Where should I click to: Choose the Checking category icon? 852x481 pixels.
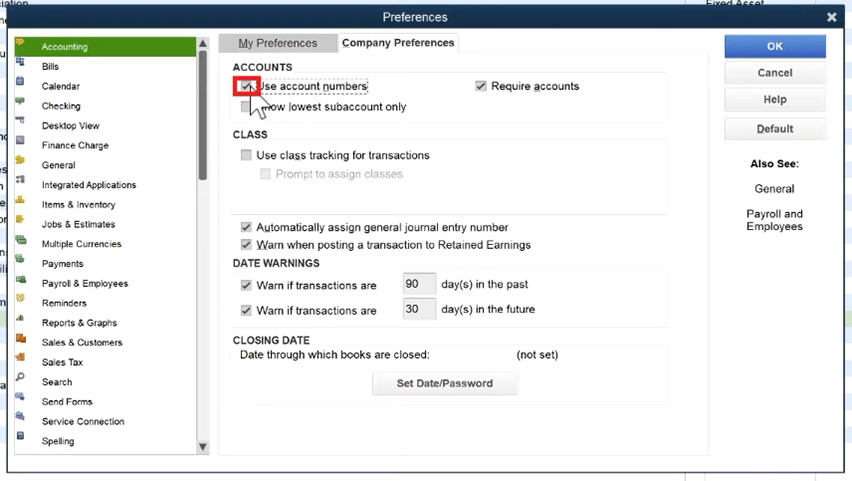point(20,101)
